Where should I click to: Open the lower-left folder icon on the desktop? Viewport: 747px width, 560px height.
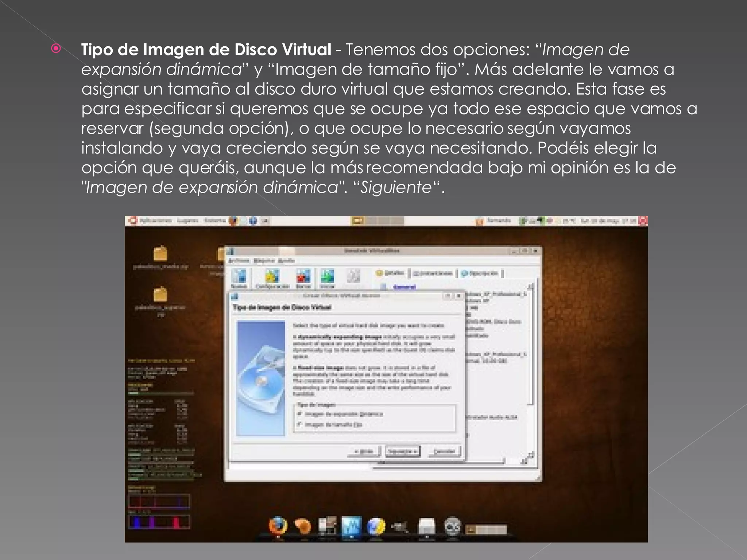160,295
